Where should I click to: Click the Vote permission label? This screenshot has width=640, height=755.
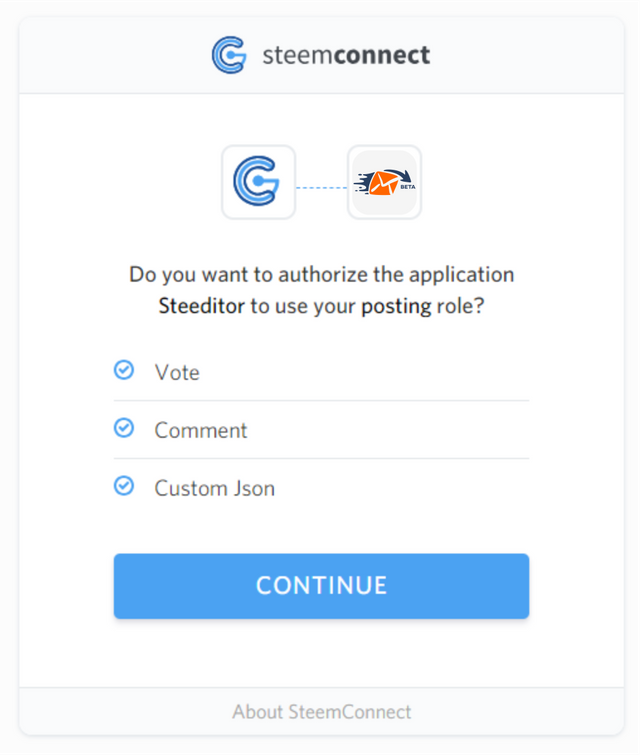[177, 373]
